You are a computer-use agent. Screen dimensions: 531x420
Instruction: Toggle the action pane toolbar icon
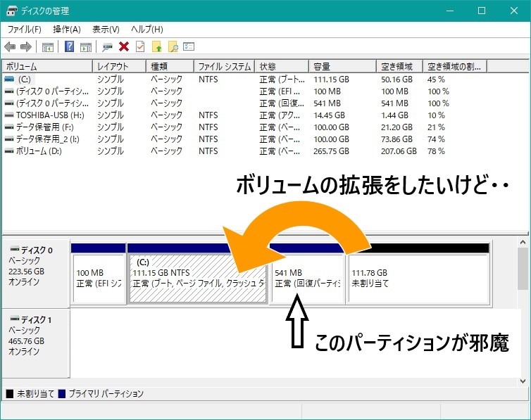(x=86, y=47)
